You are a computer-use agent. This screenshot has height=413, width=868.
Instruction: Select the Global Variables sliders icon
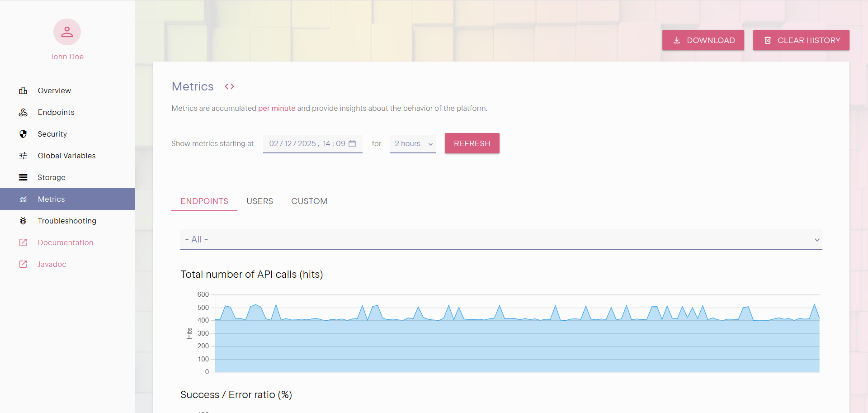pos(23,156)
